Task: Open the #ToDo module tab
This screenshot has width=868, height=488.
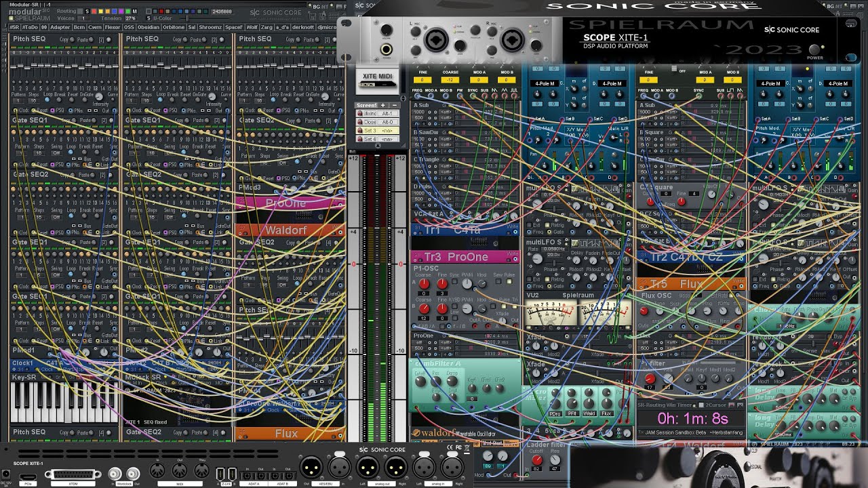Action: (30, 27)
